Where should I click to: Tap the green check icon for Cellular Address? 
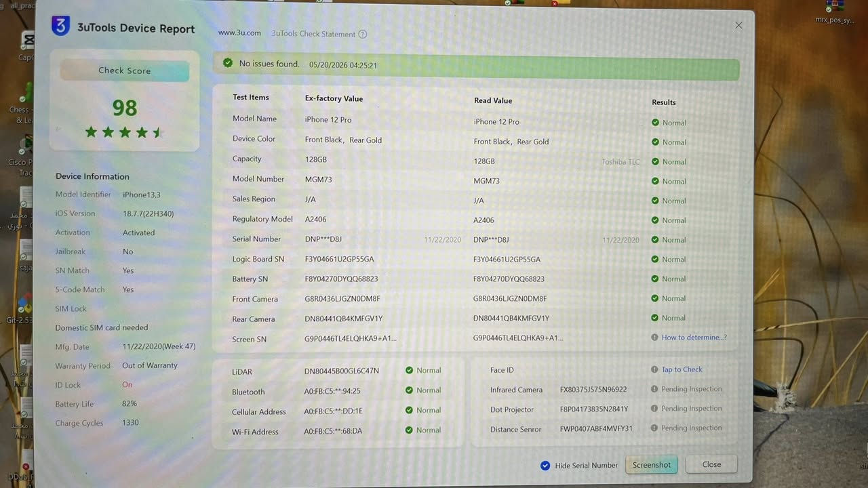coord(409,410)
